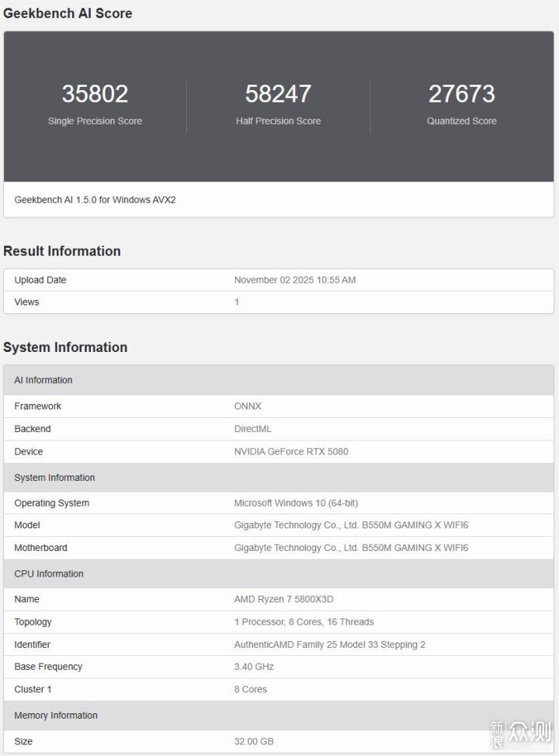The height and width of the screenshot is (756, 559).
Task: Click the AMD Ryzen 7 5800X3D name
Action: (284, 599)
